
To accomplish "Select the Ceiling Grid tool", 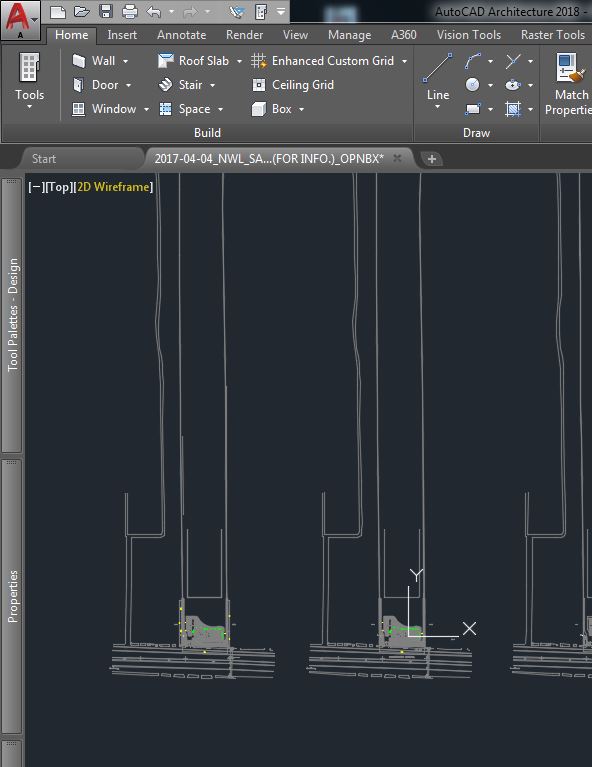I will pyautogui.click(x=293, y=85).
